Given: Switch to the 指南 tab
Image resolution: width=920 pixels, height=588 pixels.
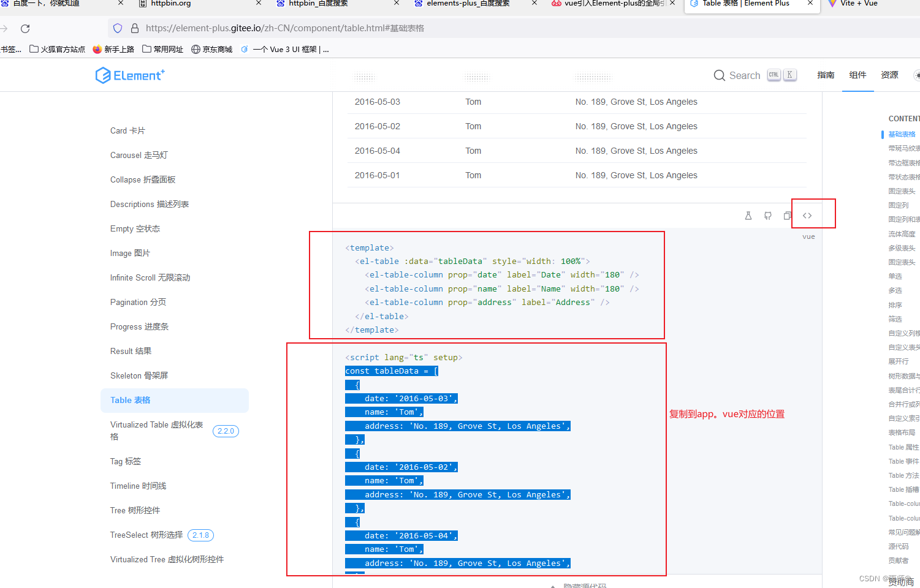Looking at the screenshot, I should tap(826, 75).
